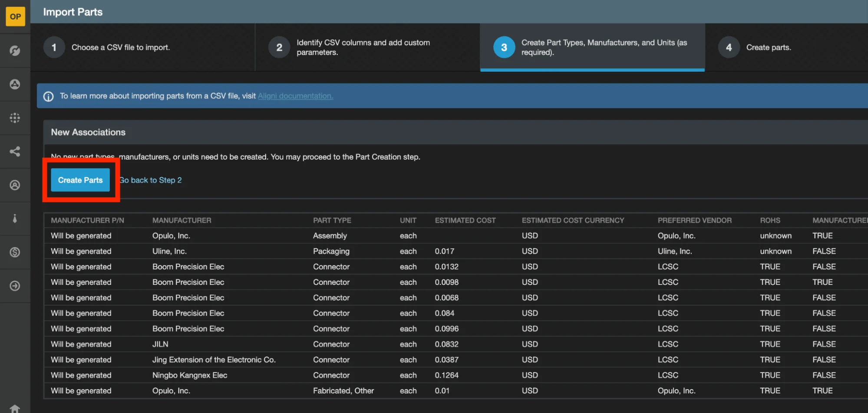Select step 2 Identify CSV columns

click(x=363, y=47)
